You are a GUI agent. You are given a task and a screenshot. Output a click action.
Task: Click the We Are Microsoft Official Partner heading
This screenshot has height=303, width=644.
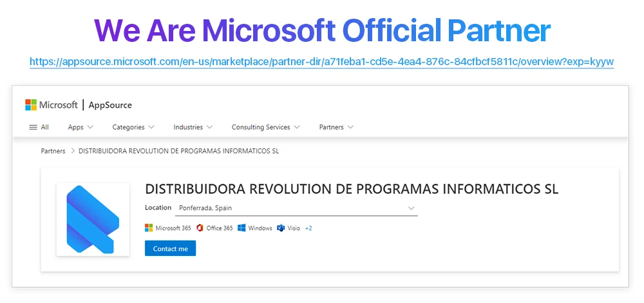click(322, 30)
